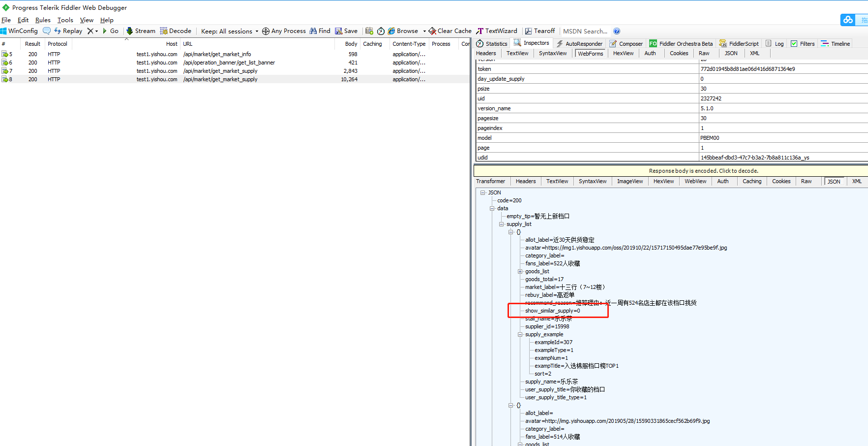Click the Any Process target picker
Screen dimensions: 868x446
coord(284,31)
